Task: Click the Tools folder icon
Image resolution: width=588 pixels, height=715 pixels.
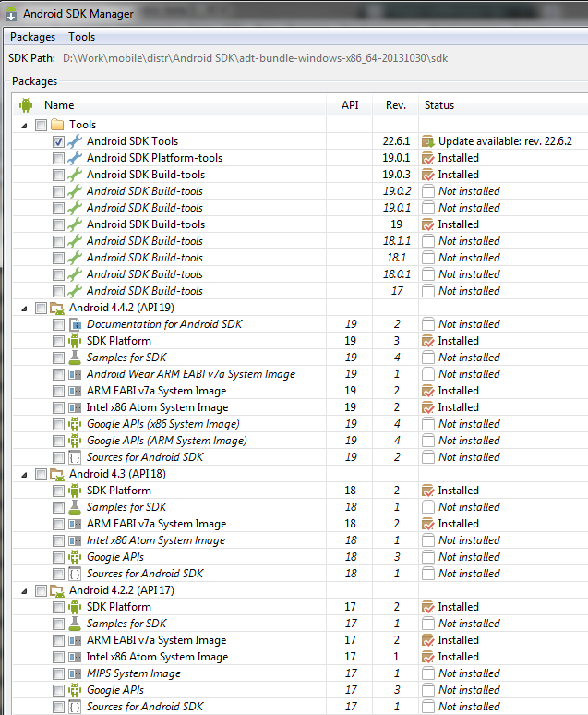Action: 57,125
